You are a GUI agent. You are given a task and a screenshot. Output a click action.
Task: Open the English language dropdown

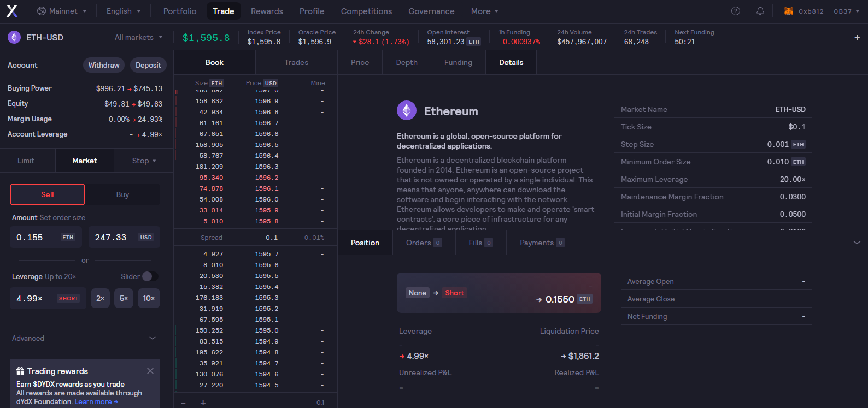[x=124, y=11]
